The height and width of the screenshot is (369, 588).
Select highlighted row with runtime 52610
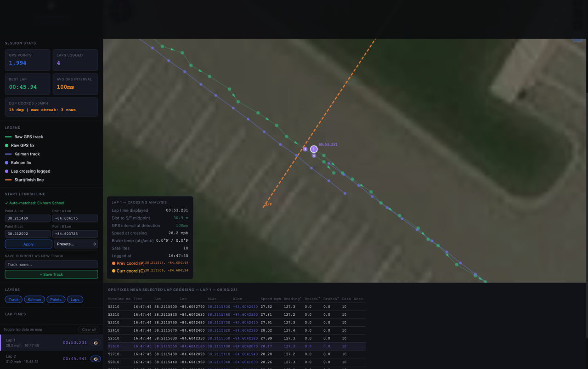(x=237, y=346)
